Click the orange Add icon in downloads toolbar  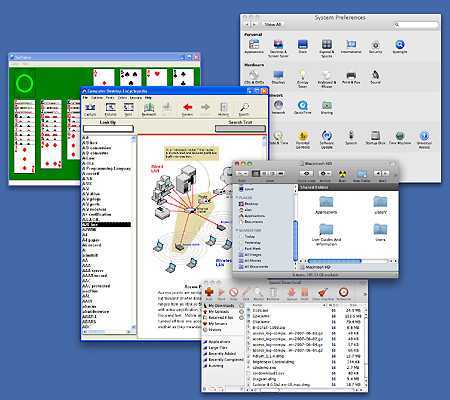(x=209, y=292)
